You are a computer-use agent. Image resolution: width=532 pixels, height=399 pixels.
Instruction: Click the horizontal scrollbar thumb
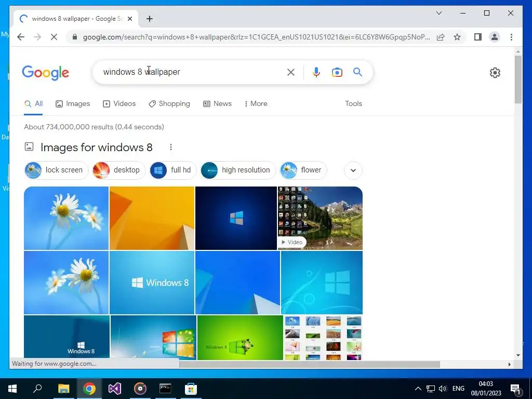pos(310,364)
